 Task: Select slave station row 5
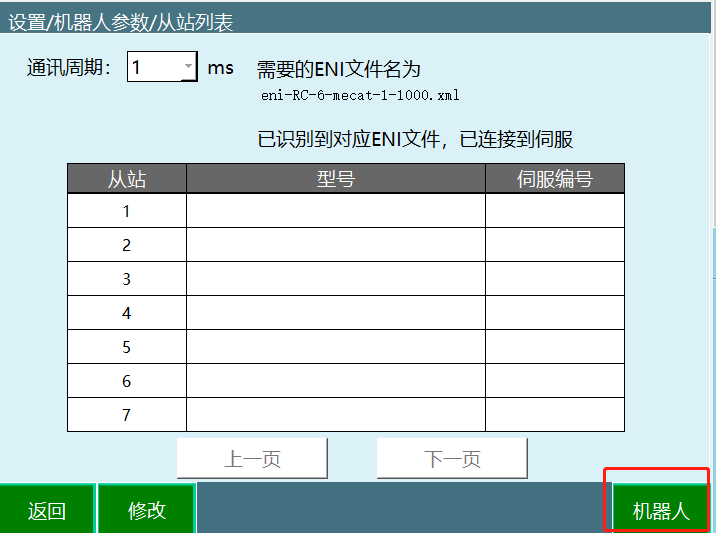tap(346, 347)
